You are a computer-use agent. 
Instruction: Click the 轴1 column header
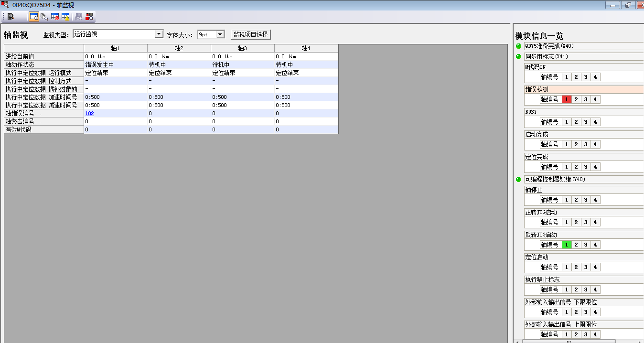click(x=115, y=48)
